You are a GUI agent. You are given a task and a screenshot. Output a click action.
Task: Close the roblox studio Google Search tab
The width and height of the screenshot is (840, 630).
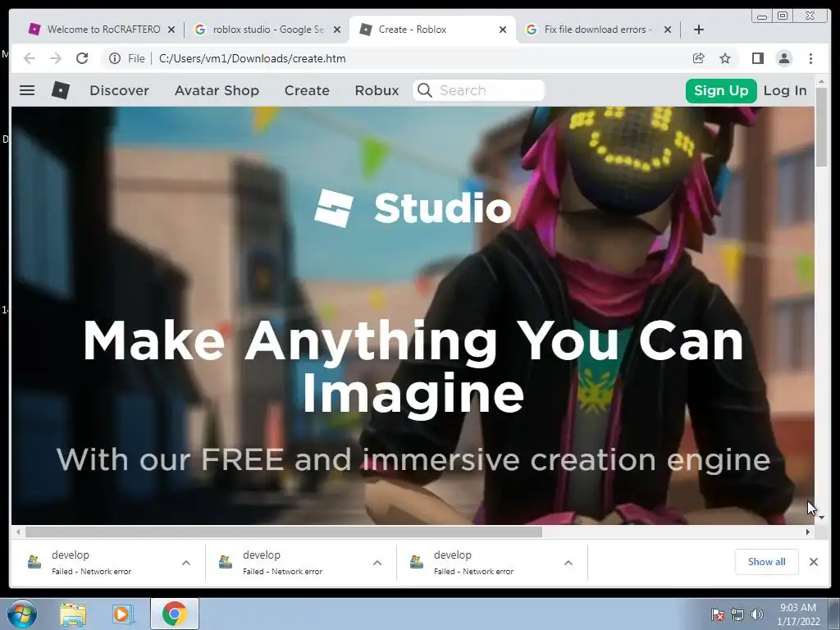coord(337,30)
